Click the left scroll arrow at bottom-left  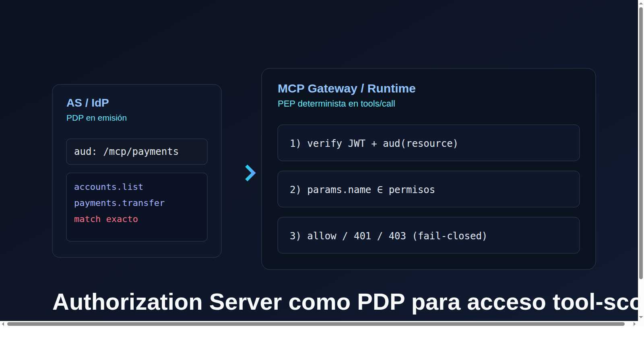pyautogui.click(x=4, y=324)
